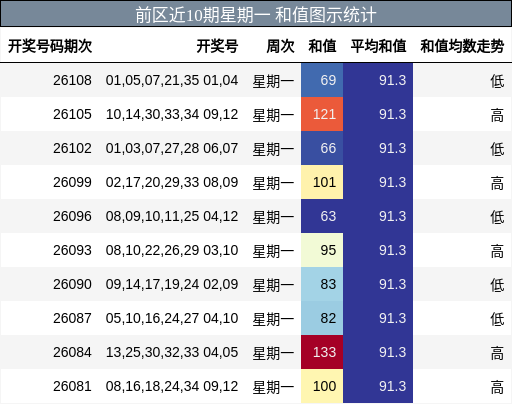Click issue number 26087

click(72, 318)
